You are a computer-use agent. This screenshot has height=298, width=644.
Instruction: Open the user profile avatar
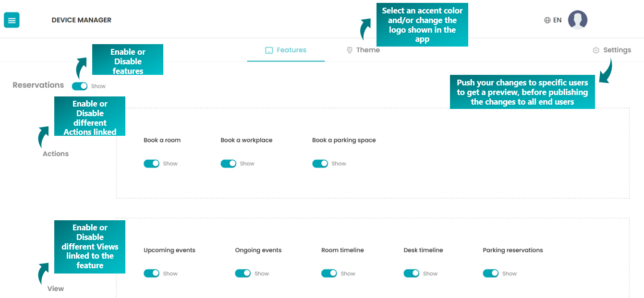[x=577, y=20]
